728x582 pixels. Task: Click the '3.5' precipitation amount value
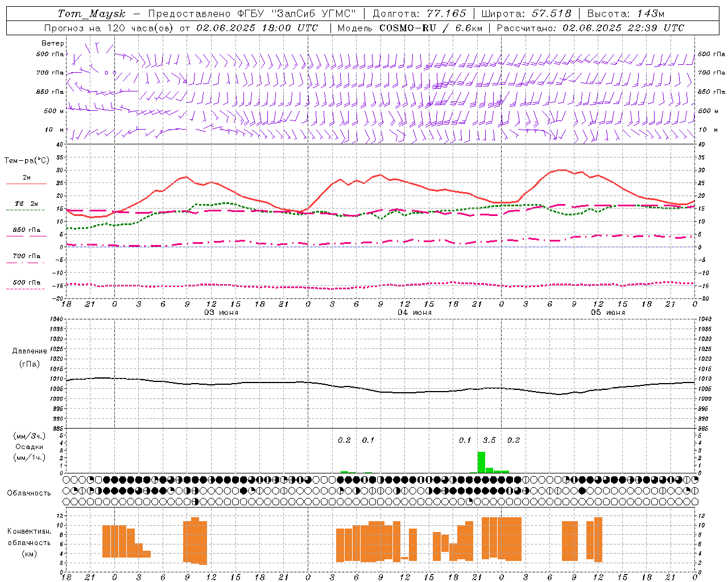[489, 440]
